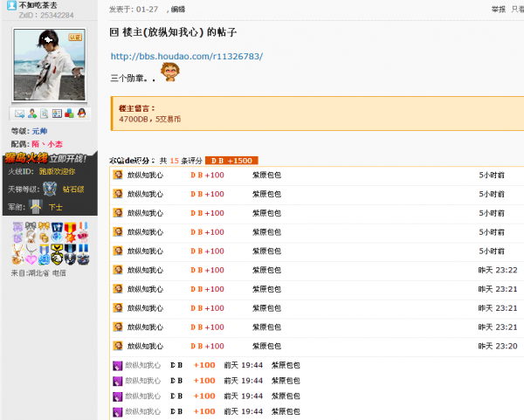
Task: Click the QQ penguin icon
Action: pos(81,114)
